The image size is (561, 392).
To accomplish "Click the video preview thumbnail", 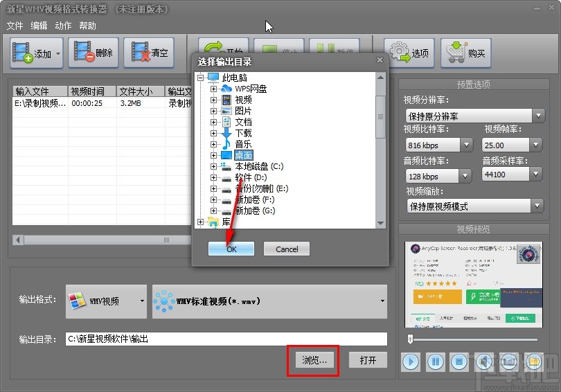I will coord(473,285).
